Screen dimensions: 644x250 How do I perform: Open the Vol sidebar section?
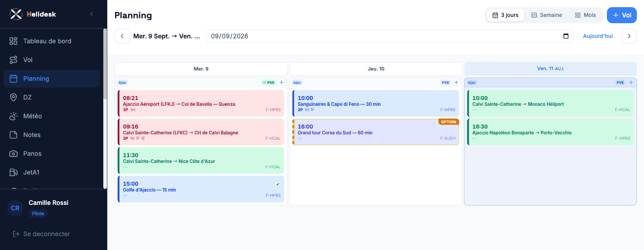(x=51, y=60)
